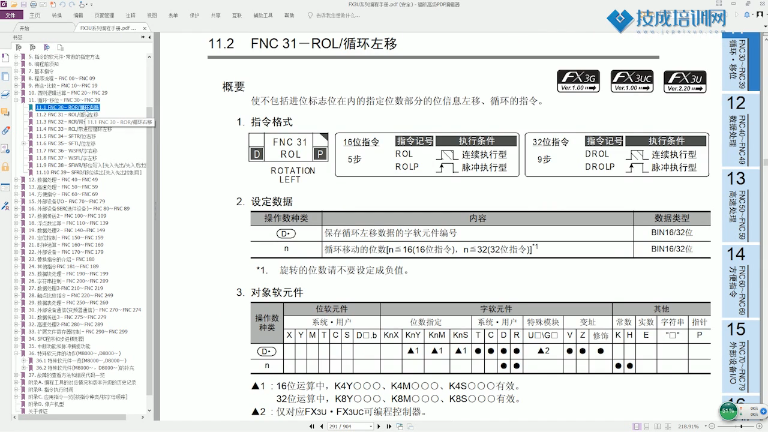Open the zoom percentage dropdown arrow
The height and width of the screenshot is (432, 768).
(705, 427)
